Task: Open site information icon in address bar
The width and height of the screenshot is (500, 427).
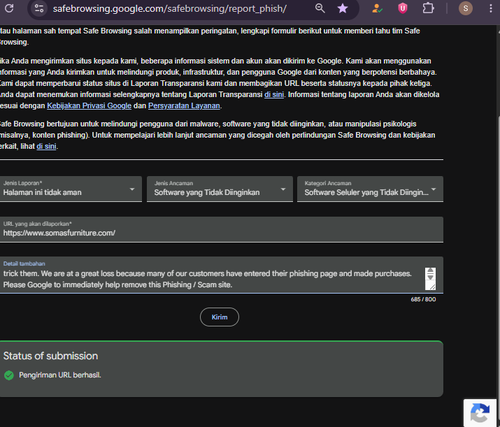Action: click(x=39, y=8)
